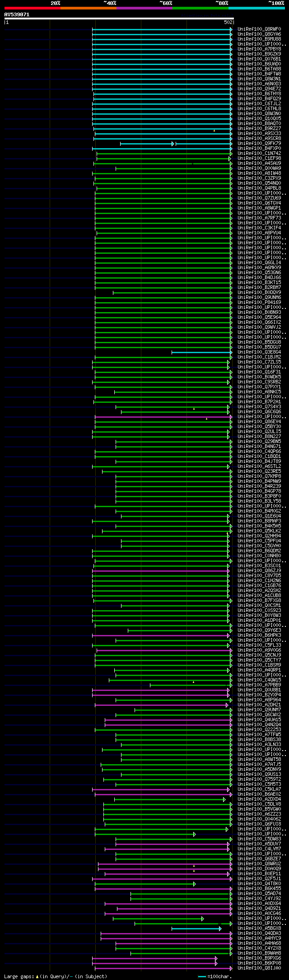The width and height of the screenshot is (289, 980).
Task: Select hit label UniRef100_C6THL8
Action: pos(259,109)
